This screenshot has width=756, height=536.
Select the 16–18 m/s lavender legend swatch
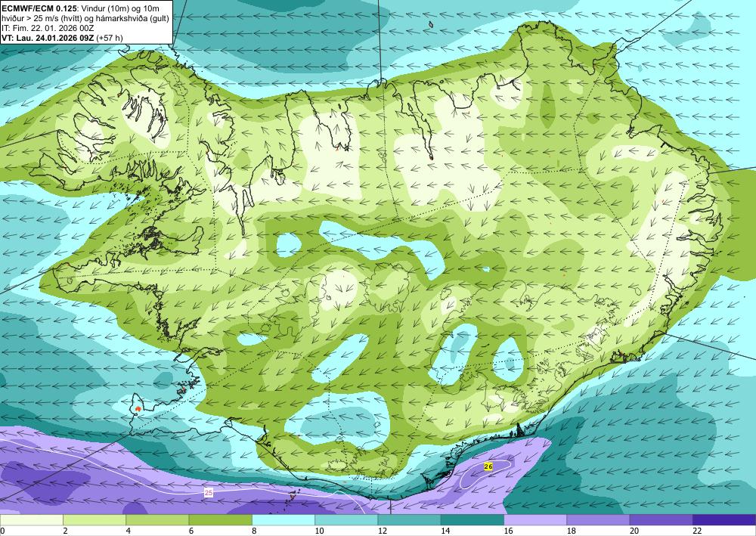point(535,519)
